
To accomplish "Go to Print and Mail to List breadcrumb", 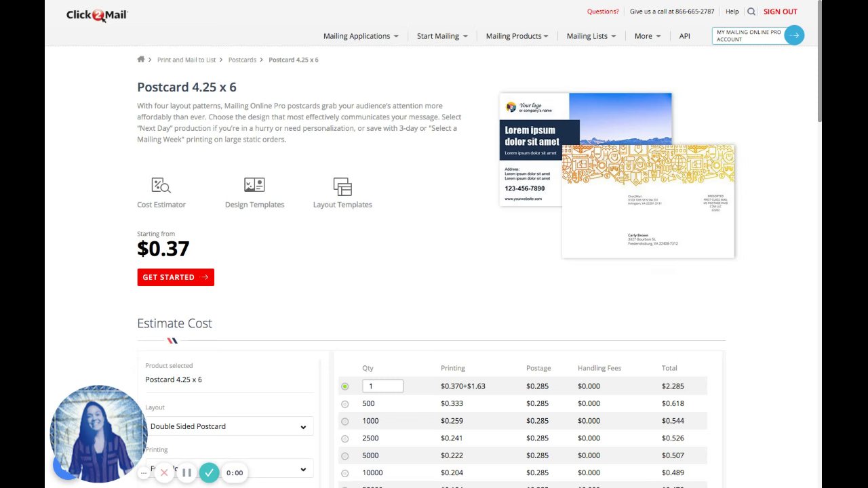I will (x=186, y=60).
